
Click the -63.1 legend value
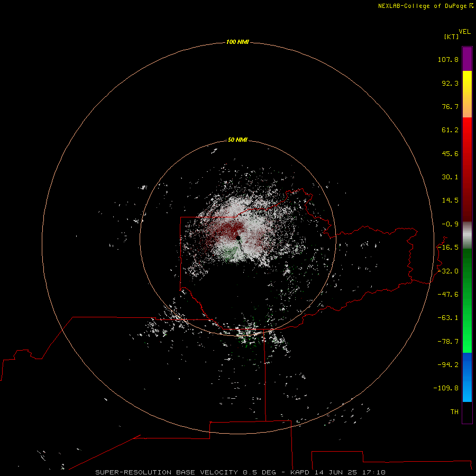point(448,318)
